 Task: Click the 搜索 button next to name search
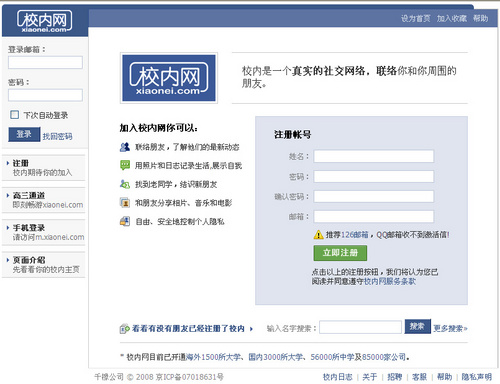(417, 326)
